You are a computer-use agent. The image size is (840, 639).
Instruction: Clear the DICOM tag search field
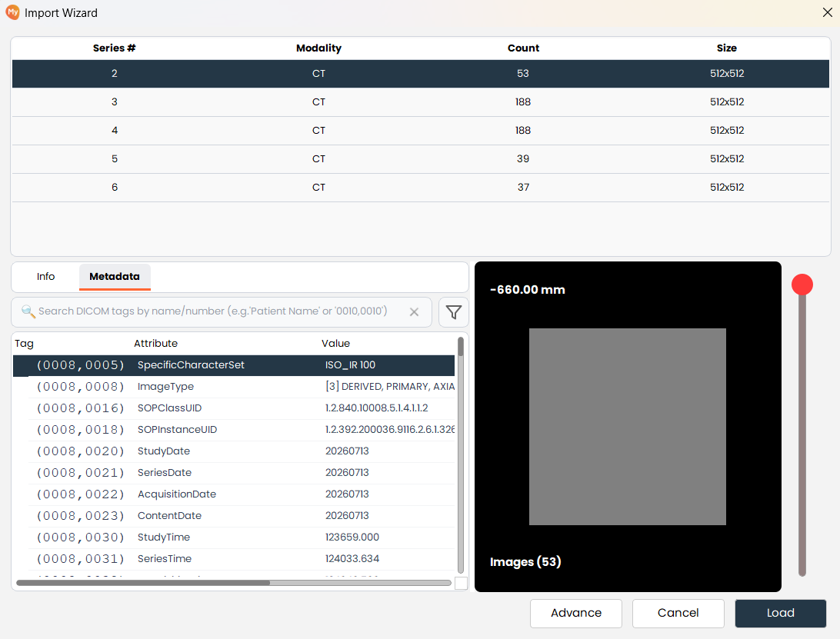coord(414,311)
